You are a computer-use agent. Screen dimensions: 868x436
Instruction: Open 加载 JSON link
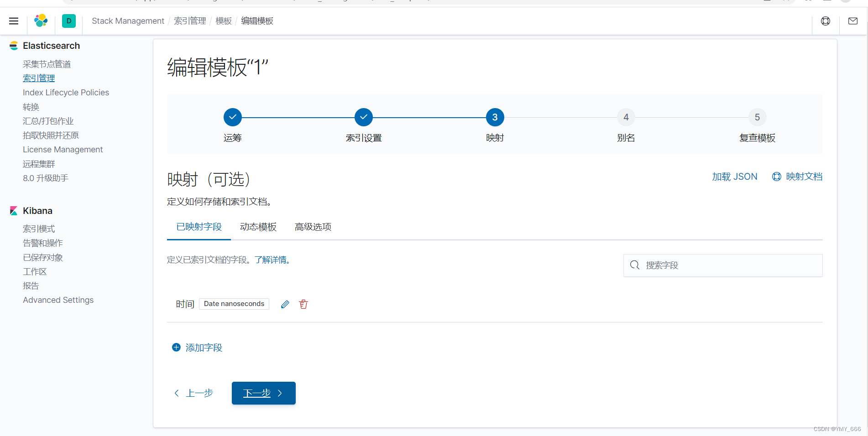coord(735,176)
